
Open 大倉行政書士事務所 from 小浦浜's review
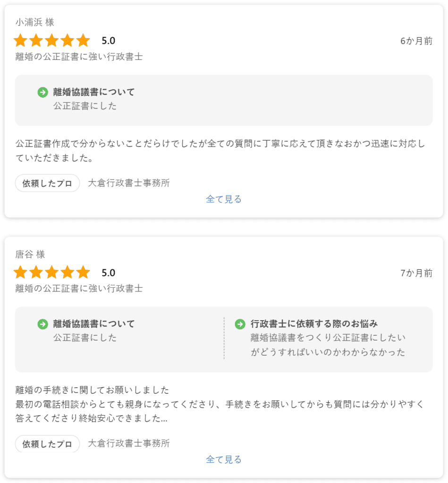129,183
